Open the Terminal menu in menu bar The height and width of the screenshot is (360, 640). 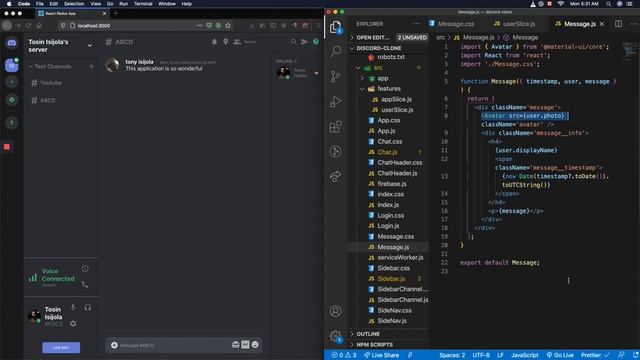coord(143,4)
